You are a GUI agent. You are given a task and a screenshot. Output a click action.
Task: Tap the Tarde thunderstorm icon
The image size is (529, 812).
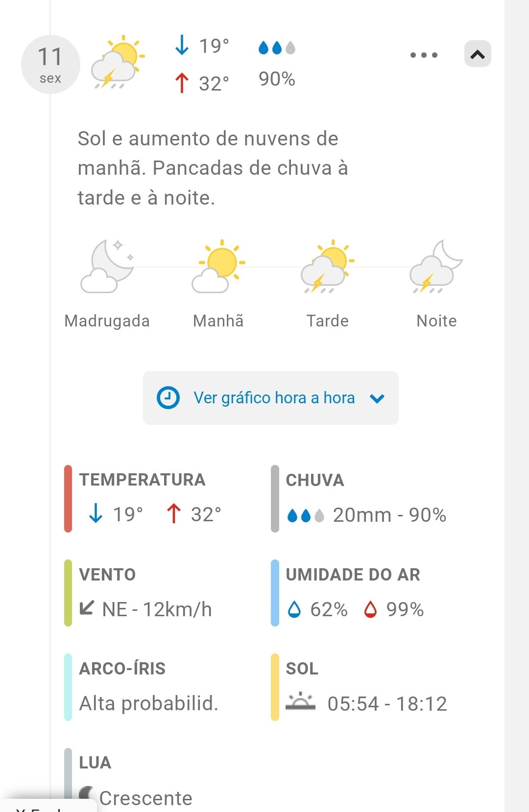(327, 268)
